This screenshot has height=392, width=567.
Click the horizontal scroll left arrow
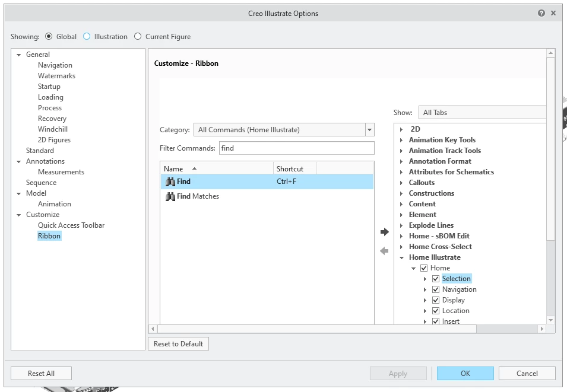point(153,329)
